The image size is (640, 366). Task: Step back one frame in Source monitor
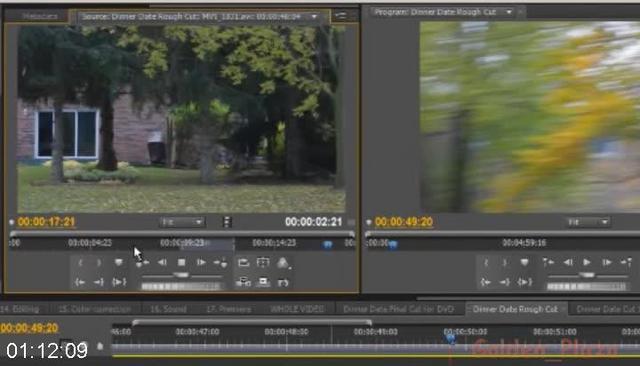(x=162, y=262)
